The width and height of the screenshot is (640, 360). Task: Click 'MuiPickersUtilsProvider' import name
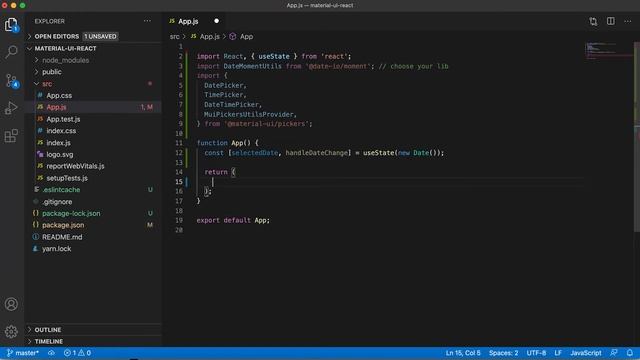point(249,114)
